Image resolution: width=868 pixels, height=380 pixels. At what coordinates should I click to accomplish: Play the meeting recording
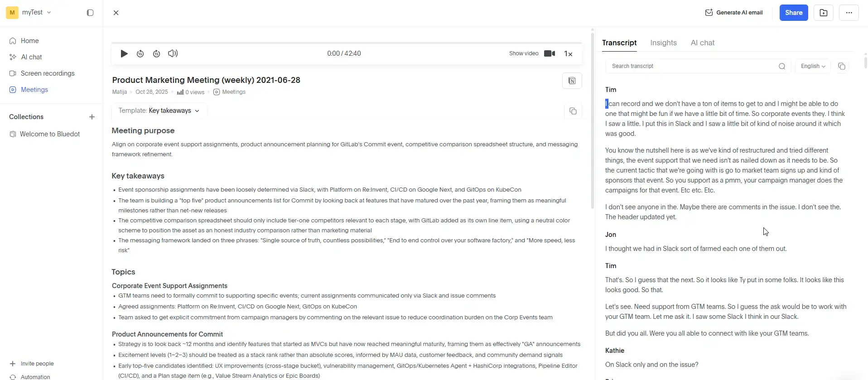click(x=124, y=53)
